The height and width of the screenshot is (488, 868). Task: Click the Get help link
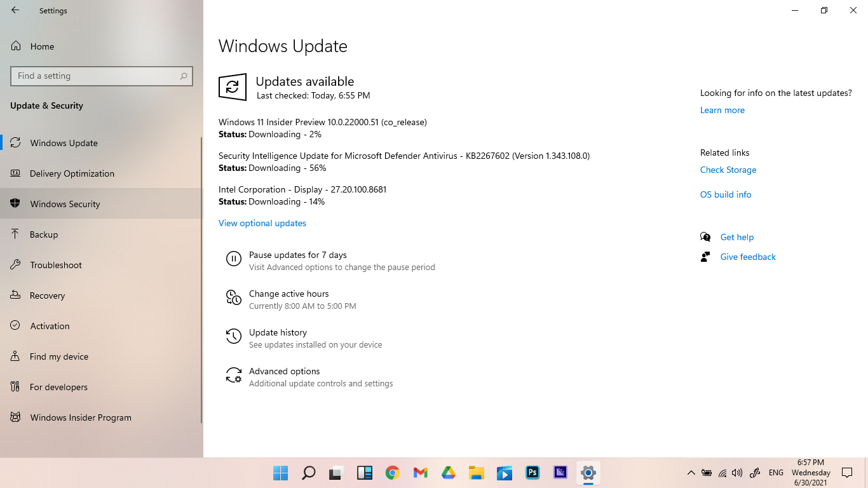[737, 237]
